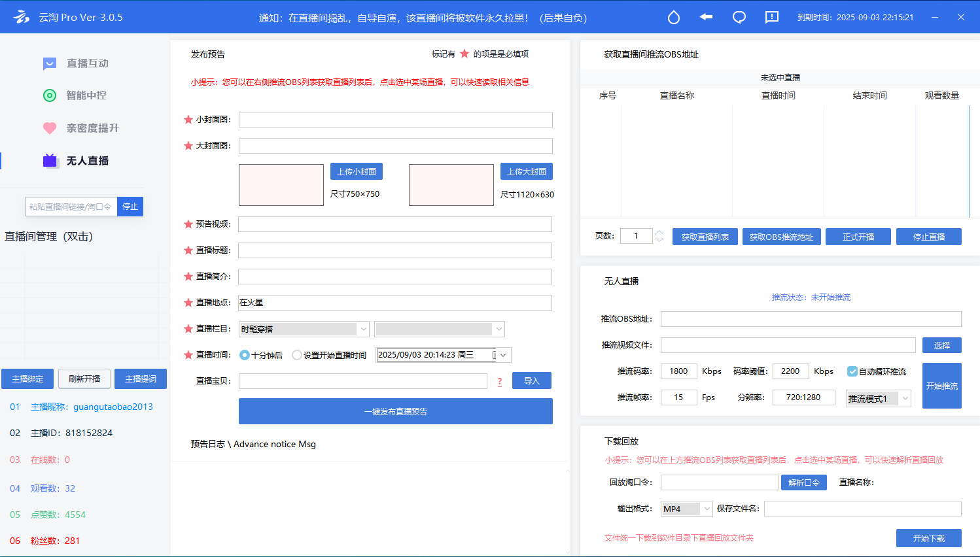Click the 获取OBS推流地址 button

(781, 237)
